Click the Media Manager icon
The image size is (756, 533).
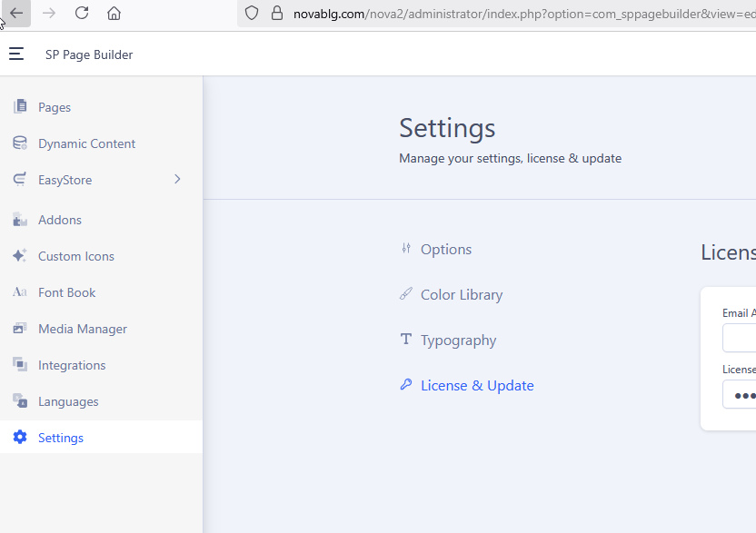20,329
